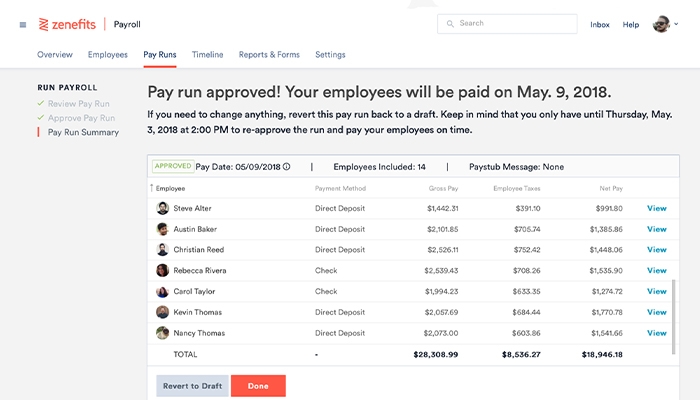Click the total taxes $8,536.27
The height and width of the screenshot is (400, 700).
tap(521, 354)
